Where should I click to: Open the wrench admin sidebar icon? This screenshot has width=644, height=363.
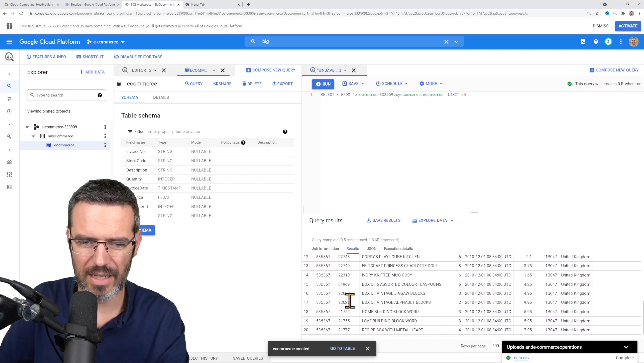click(9, 137)
